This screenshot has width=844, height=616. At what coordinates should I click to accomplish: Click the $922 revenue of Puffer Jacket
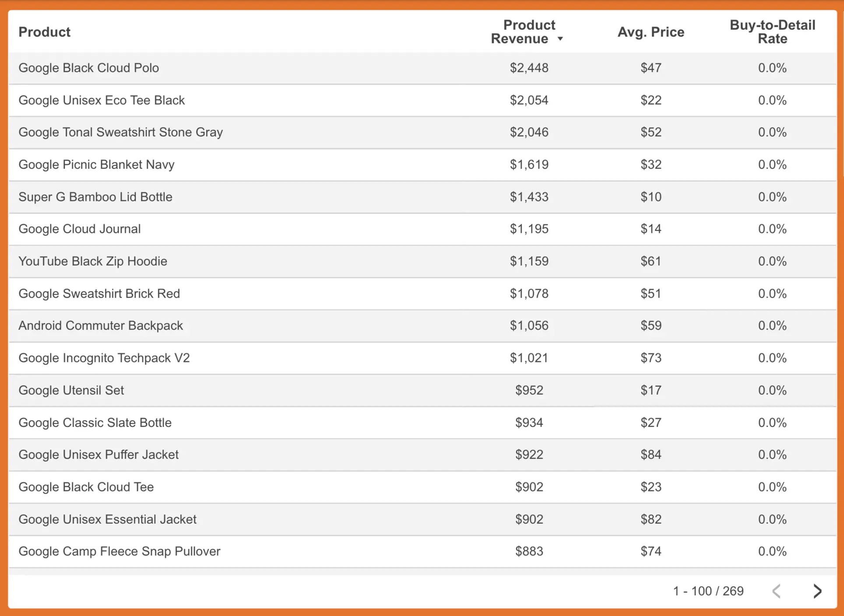tap(529, 455)
